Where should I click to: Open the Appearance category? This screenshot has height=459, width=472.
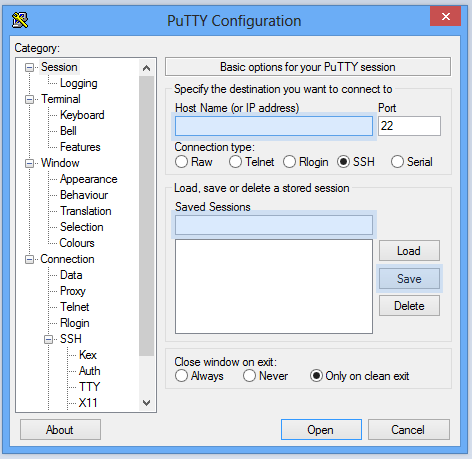(x=88, y=179)
